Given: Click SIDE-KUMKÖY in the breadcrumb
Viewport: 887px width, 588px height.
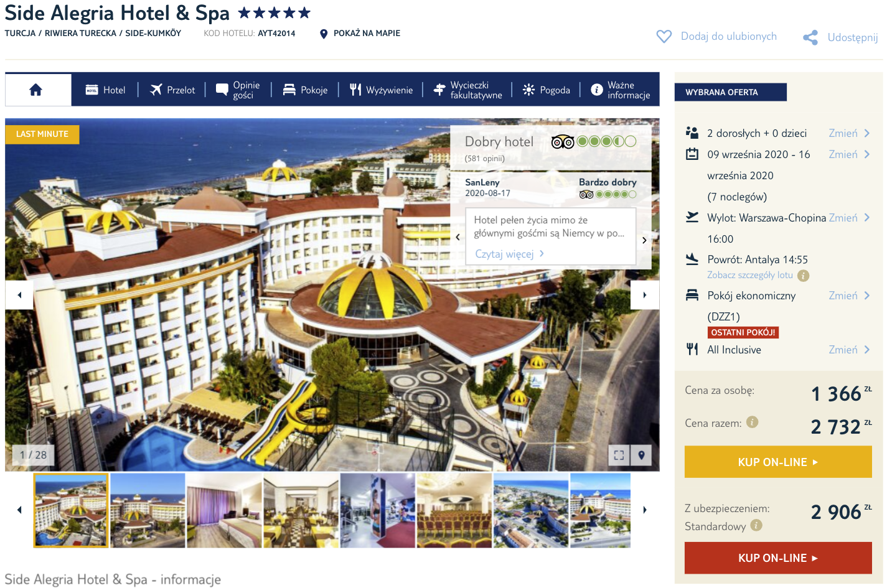Looking at the screenshot, I should click(x=153, y=34).
